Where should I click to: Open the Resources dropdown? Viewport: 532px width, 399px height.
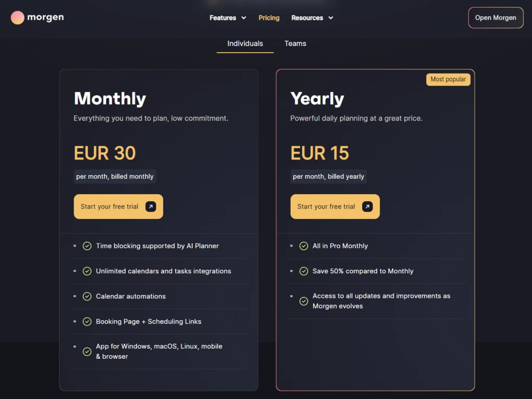(312, 17)
